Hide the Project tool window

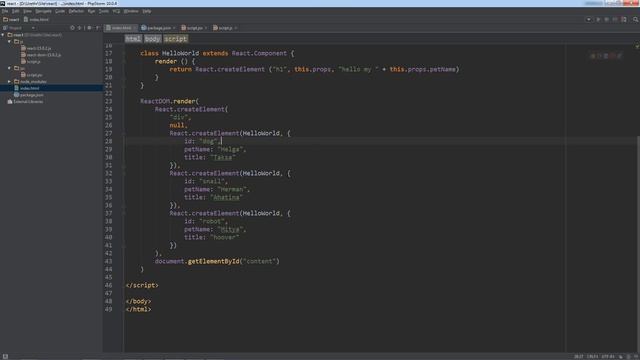(98, 28)
